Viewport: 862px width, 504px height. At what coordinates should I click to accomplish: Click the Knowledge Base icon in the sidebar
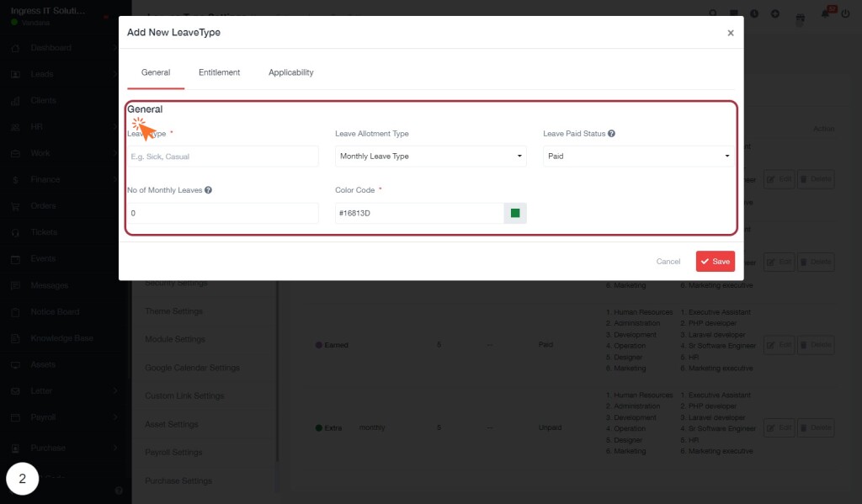(15, 338)
